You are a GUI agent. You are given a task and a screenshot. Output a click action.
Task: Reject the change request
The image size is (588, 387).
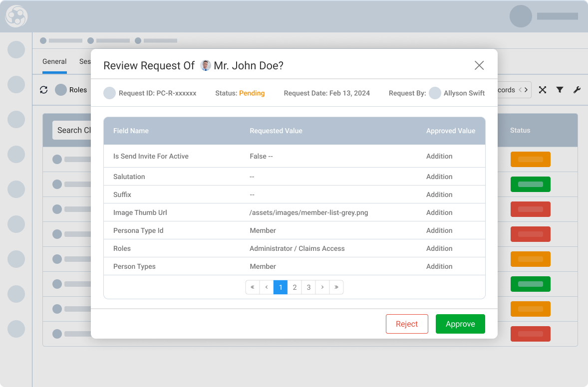(406, 324)
